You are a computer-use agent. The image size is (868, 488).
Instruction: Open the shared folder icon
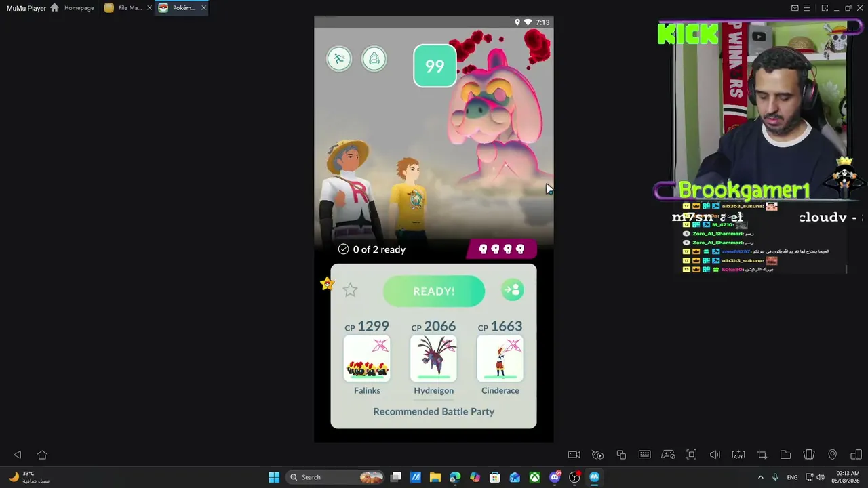(785, 455)
